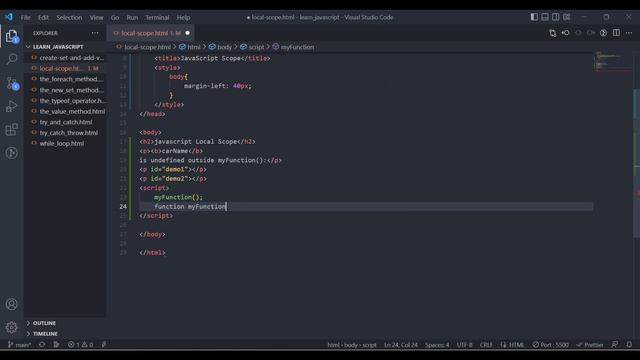The image size is (640, 360).
Task: Open the Accounts menu icon
Action: click(x=11, y=304)
